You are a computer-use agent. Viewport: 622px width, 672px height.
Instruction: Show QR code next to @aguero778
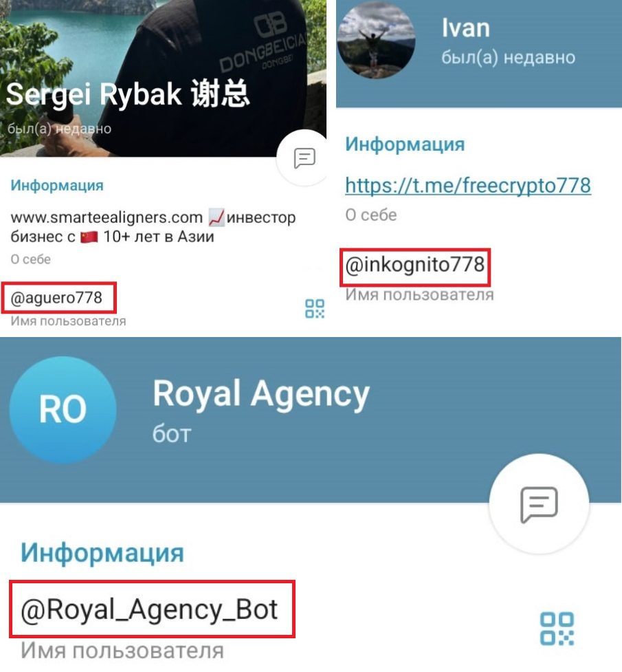(314, 309)
